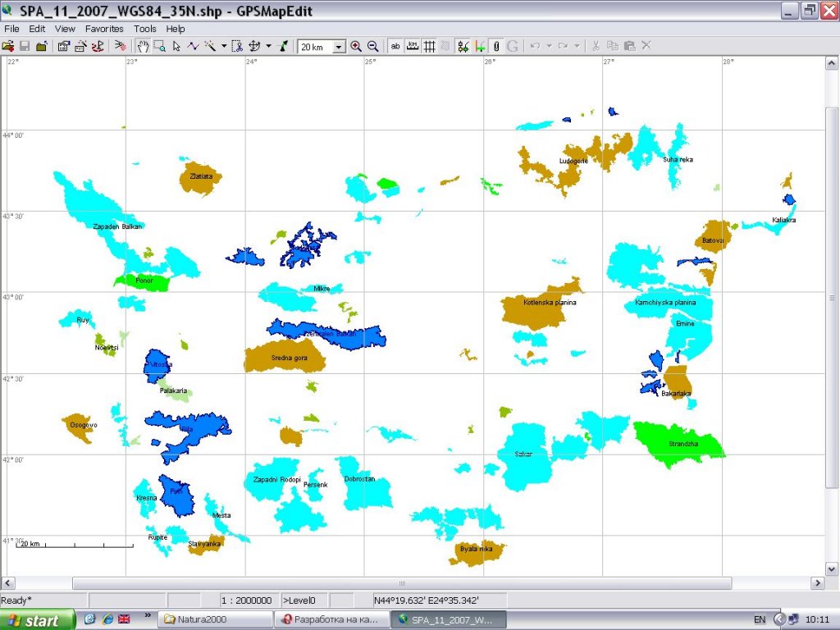Image resolution: width=840 pixels, height=630 pixels.
Task: Open the 20 km scale dropdown
Action: click(x=339, y=47)
